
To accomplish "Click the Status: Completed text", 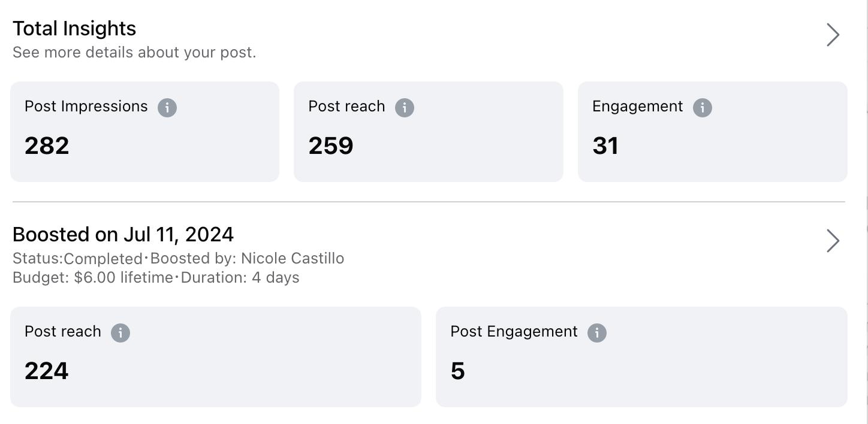I will [x=77, y=259].
